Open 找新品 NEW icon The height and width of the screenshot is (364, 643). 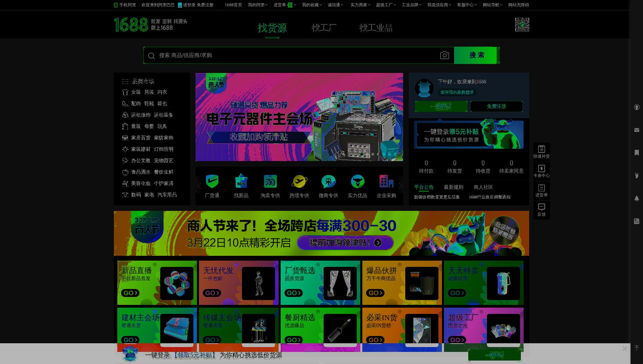(x=241, y=181)
